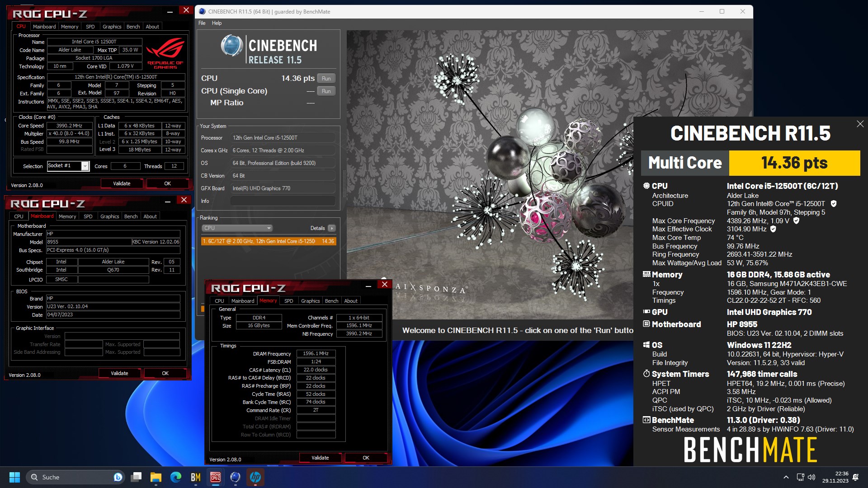The image size is (868, 488).
Task: Click verified shield next to CPUID
Action: point(834,204)
